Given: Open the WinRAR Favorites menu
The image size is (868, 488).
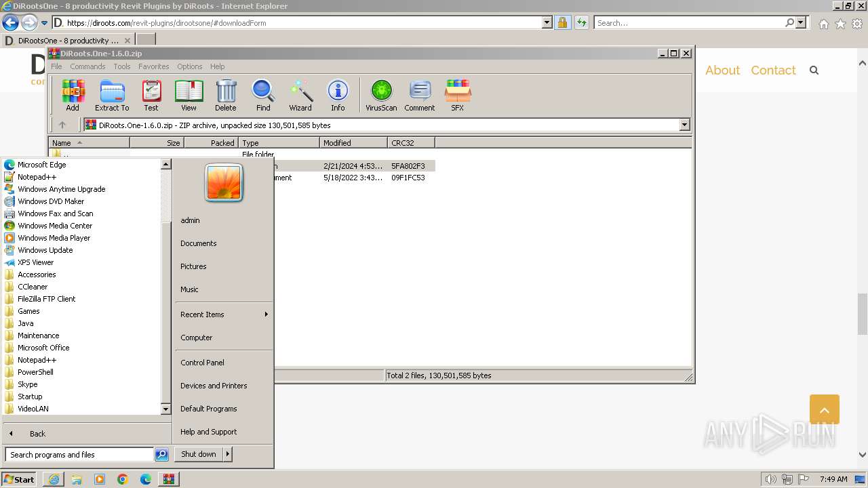Looking at the screenshot, I should tap(154, 66).
